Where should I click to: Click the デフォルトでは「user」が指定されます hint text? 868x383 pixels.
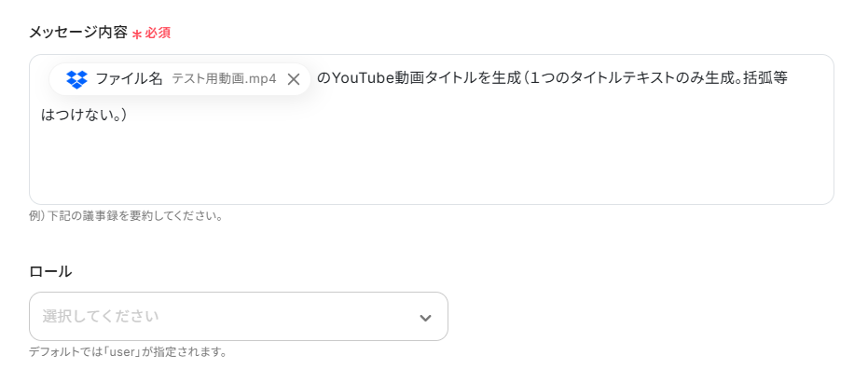point(129,352)
